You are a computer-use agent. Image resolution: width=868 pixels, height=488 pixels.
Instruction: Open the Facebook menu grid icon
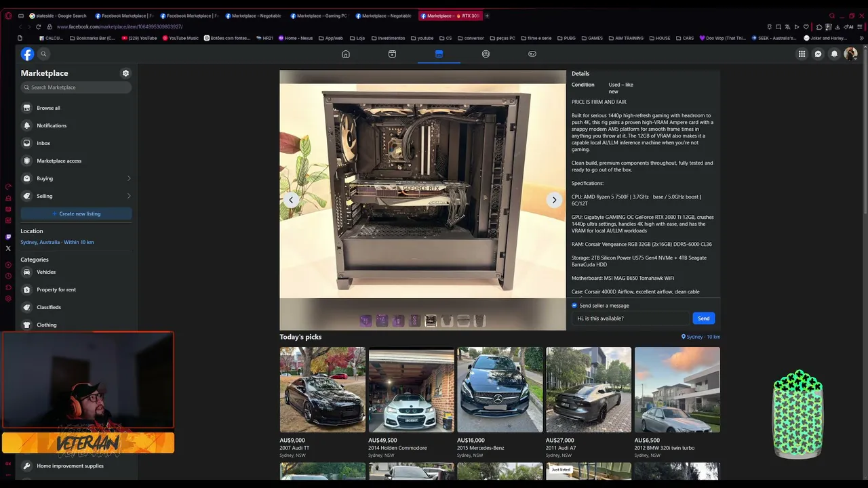click(802, 54)
